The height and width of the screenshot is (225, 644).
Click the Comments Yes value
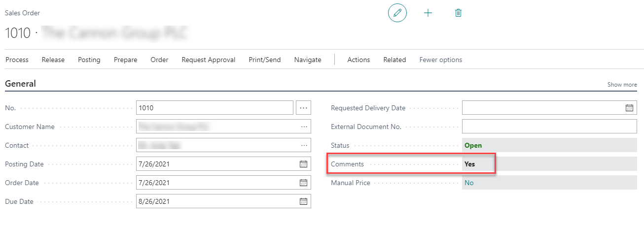point(469,164)
